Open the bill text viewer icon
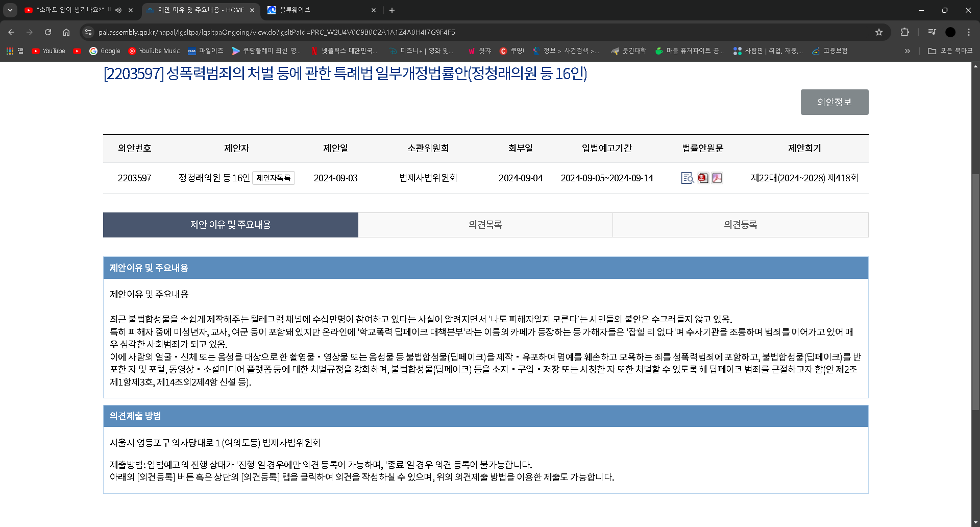 (x=687, y=178)
